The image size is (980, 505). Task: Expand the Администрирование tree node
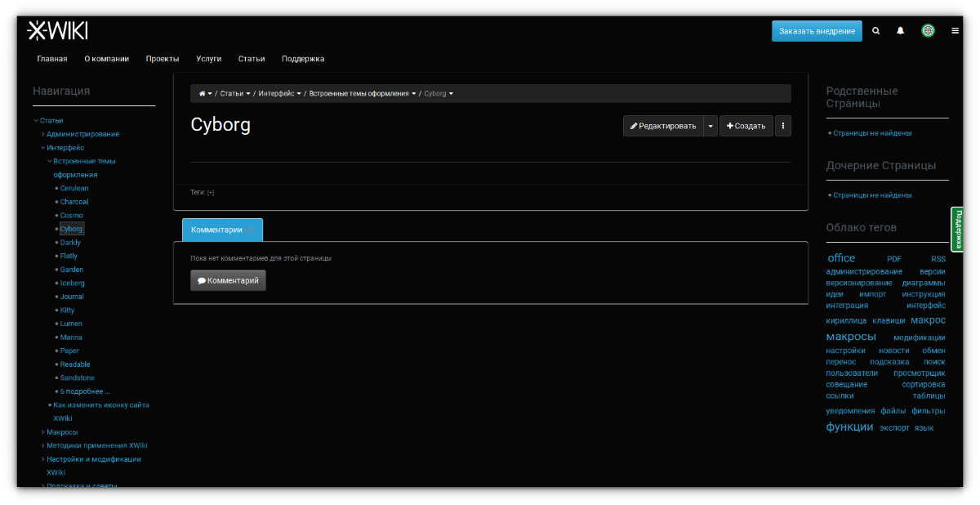43,134
